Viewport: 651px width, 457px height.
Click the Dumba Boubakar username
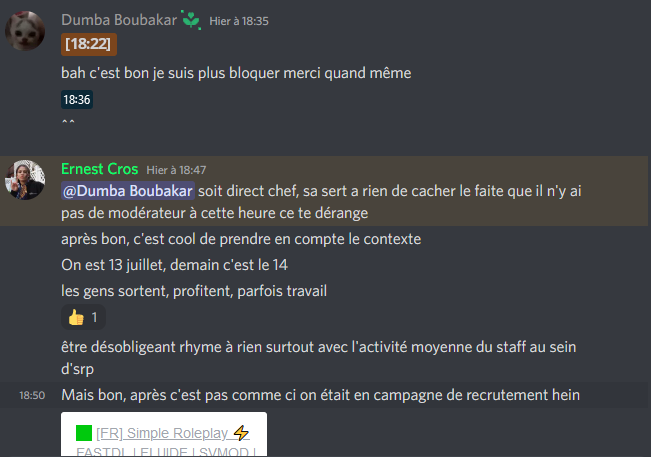pos(119,20)
